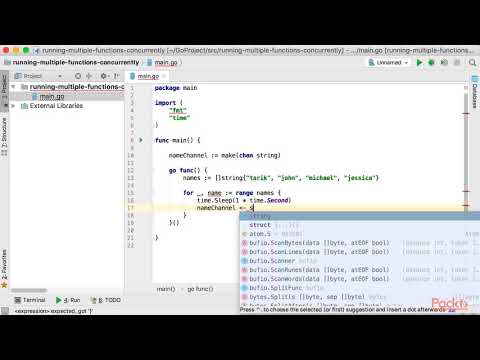Click run gutter arrow beside func main
This screenshot has height=360, width=480.
coord(141,140)
